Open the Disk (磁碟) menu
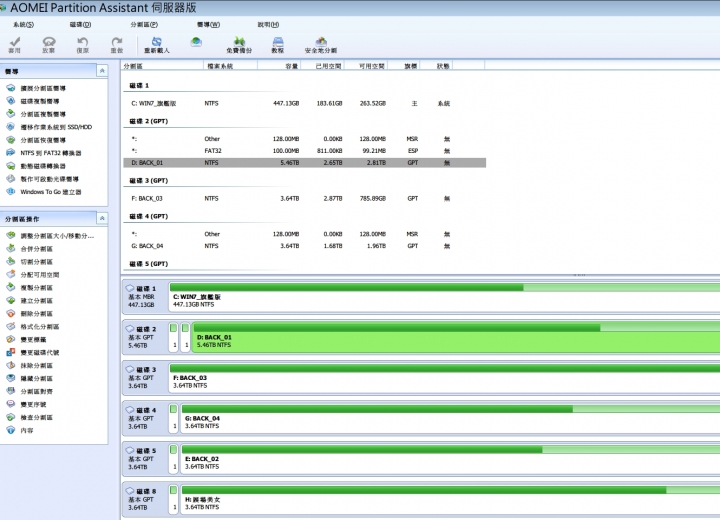720x520 pixels. coord(80,24)
